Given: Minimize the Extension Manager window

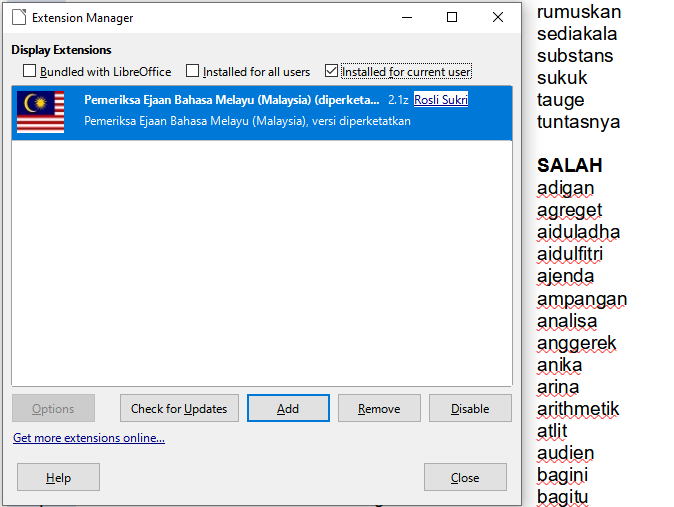Looking at the screenshot, I should tap(407, 17).
